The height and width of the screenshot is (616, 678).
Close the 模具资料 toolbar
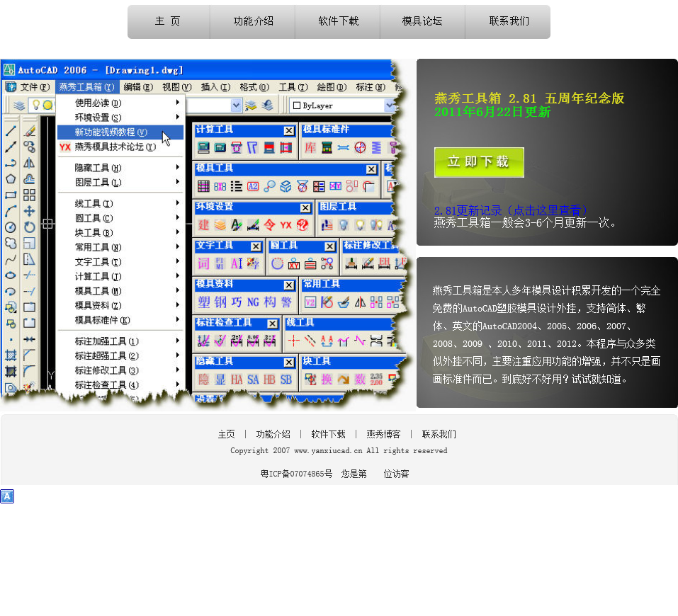click(x=289, y=285)
